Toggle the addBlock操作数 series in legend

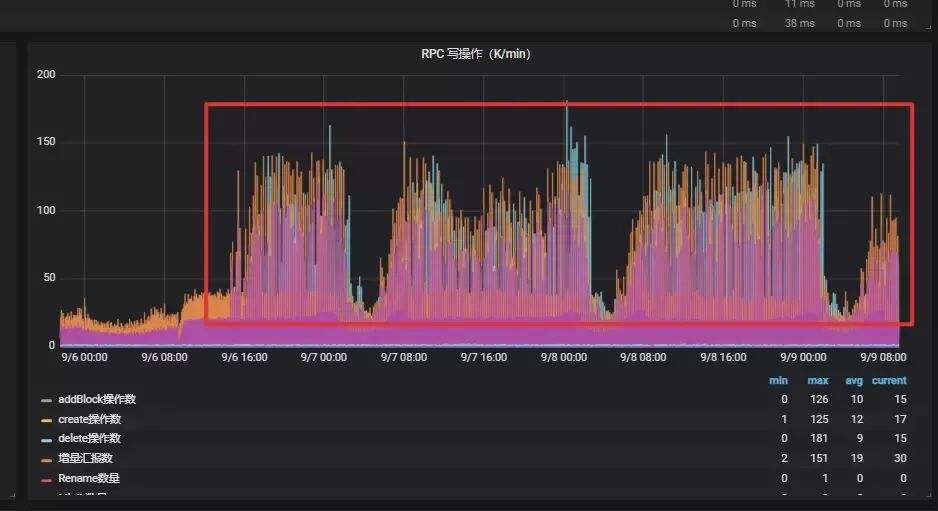coord(97,399)
